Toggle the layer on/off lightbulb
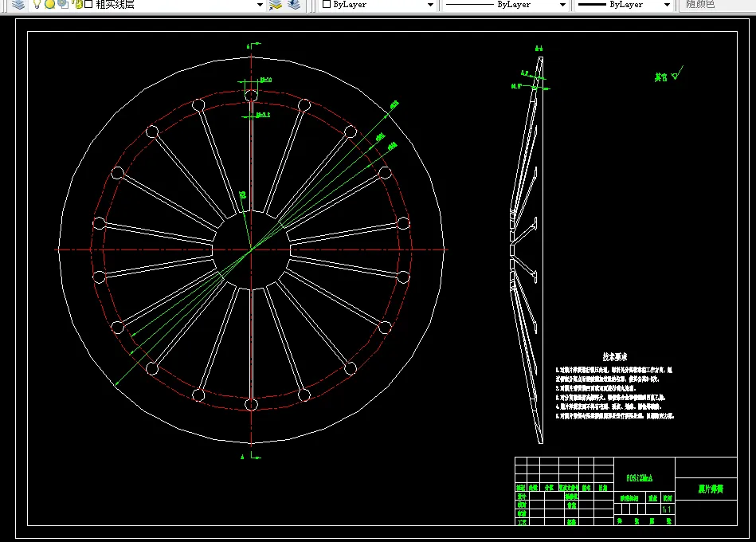The width and height of the screenshot is (756, 542). click(37, 4)
